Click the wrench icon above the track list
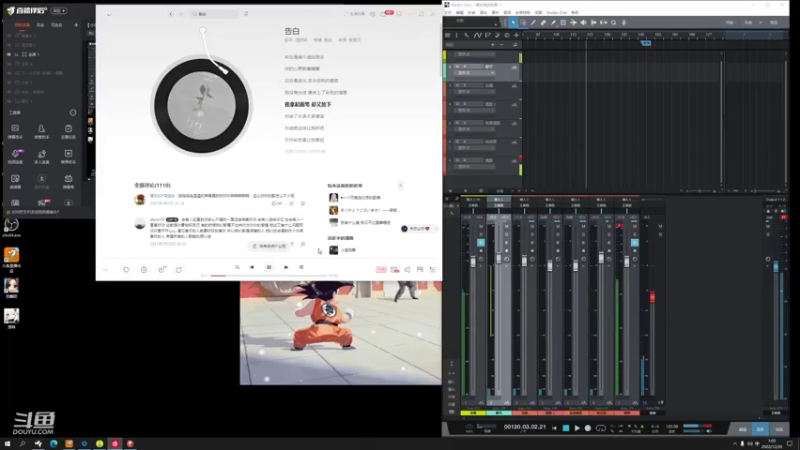 click(466, 35)
